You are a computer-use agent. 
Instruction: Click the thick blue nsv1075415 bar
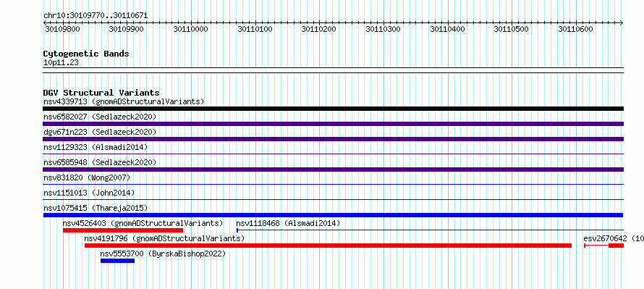pyautogui.click(x=333, y=215)
